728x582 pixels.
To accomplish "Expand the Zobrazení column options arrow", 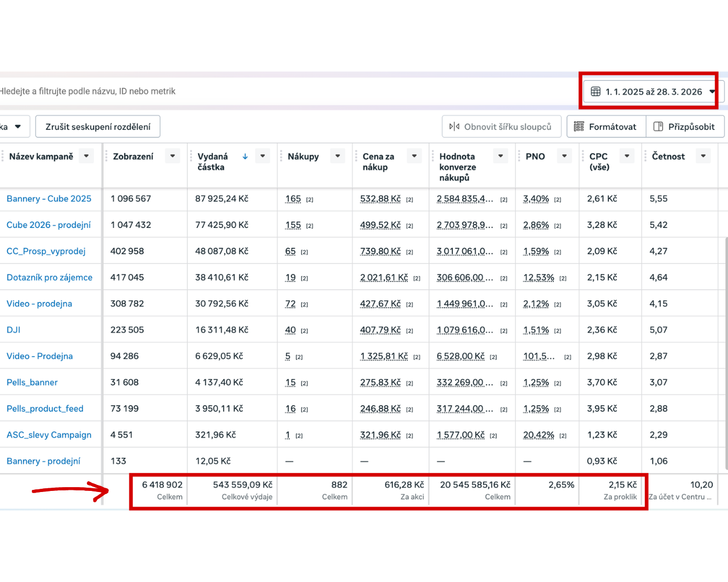I will 173,156.
